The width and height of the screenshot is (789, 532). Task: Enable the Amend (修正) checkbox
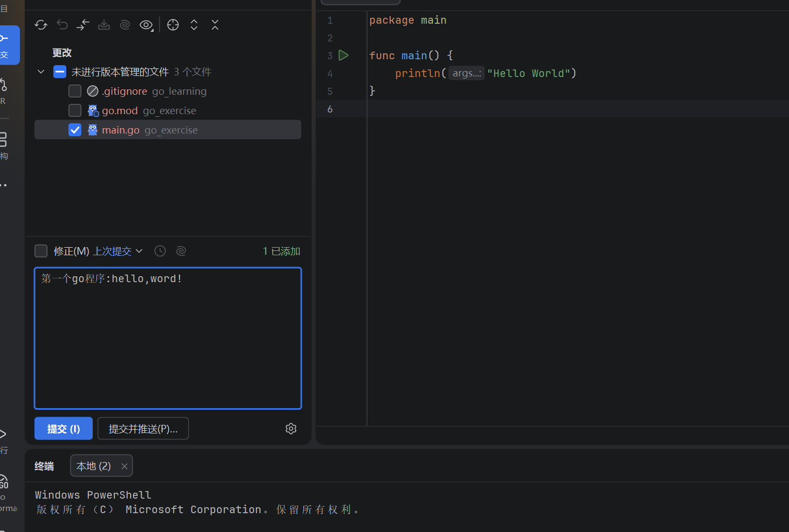(41, 251)
